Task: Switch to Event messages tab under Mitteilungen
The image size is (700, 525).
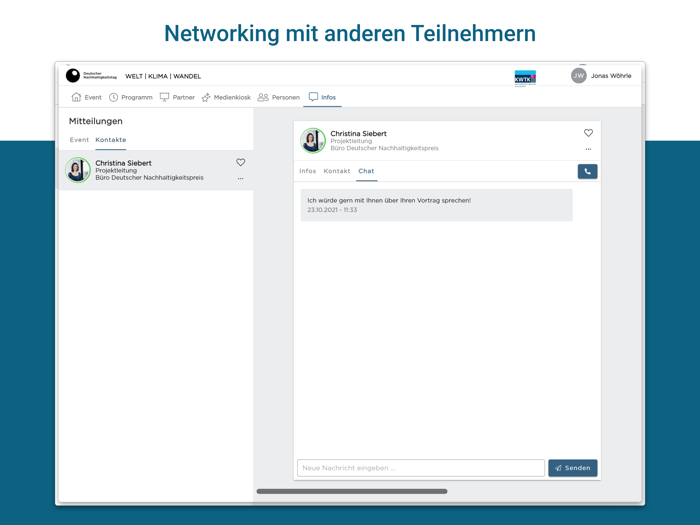Action: coord(79,140)
